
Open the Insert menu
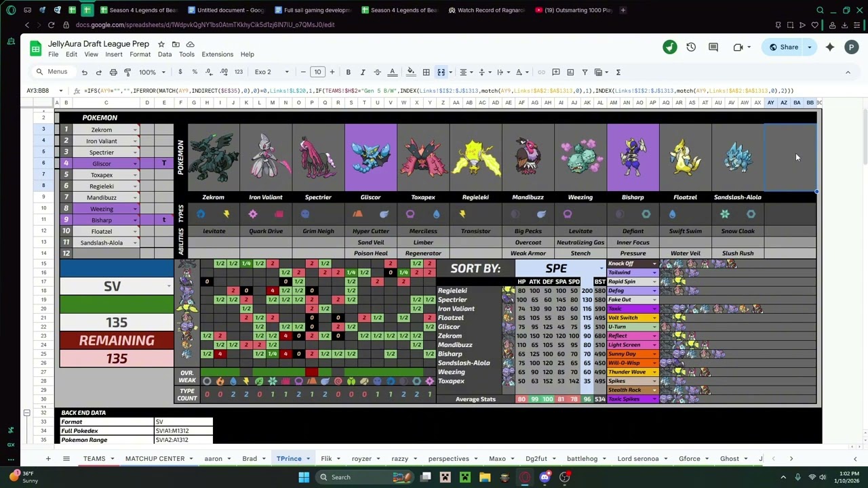point(114,54)
